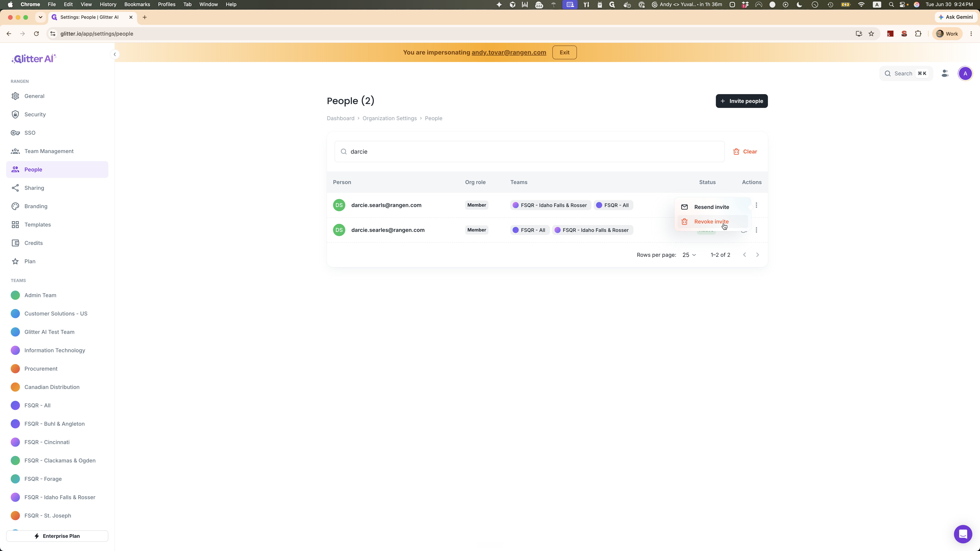This screenshot has height=551, width=980.
Task: Open Customer Solutions - US team
Action: click(57, 314)
